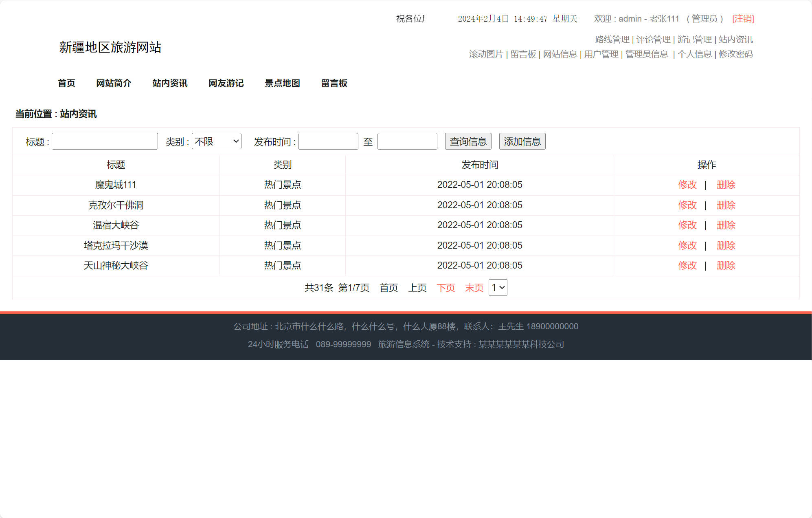The image size is (812, 518).
Task: Expand the page number selector
Action: tap(498, 288)
